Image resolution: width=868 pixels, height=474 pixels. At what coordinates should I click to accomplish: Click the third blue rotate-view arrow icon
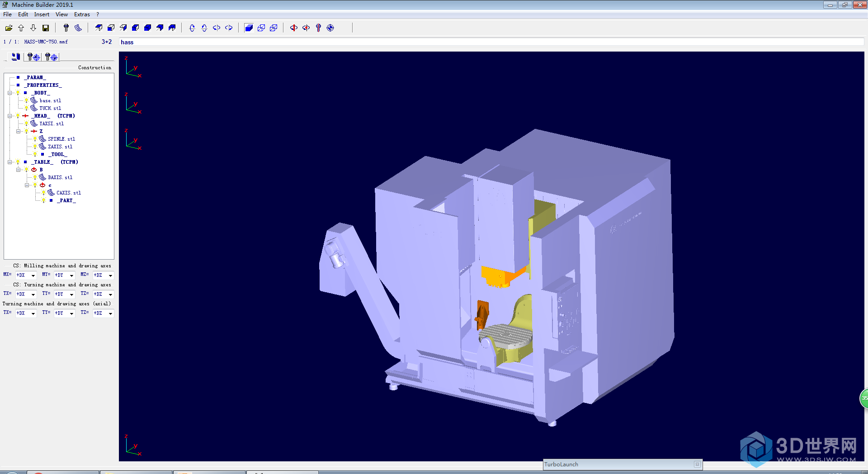217,28
